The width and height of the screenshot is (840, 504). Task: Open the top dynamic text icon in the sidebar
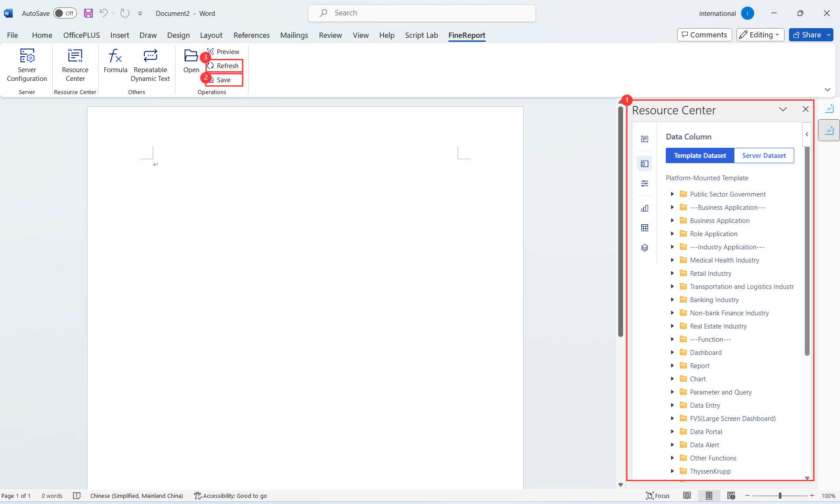coord(645,139)
